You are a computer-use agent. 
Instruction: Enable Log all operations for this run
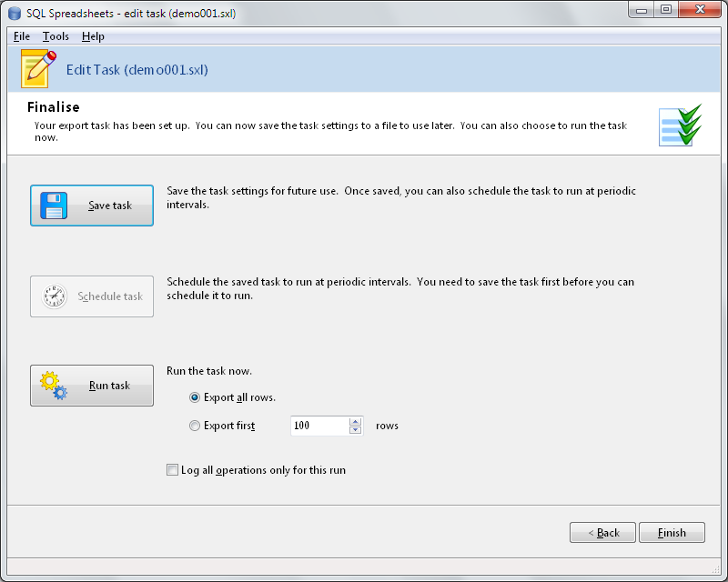pos(173,470)
